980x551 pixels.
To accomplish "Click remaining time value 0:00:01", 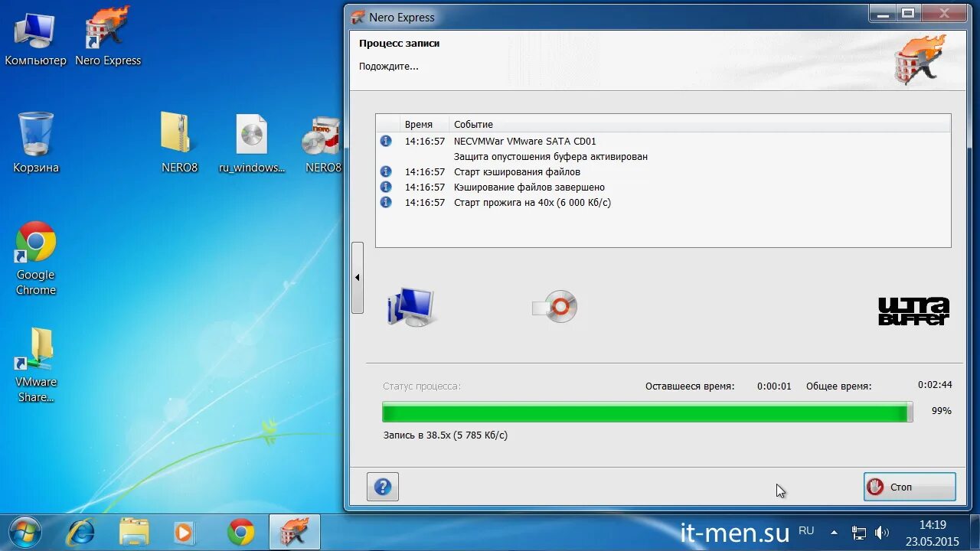I will click(774, 386).
